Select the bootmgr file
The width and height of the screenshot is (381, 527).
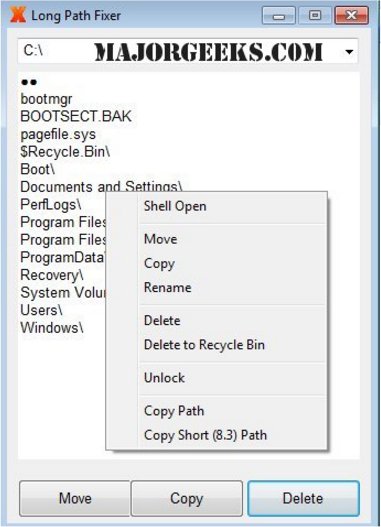click(46, 99)
